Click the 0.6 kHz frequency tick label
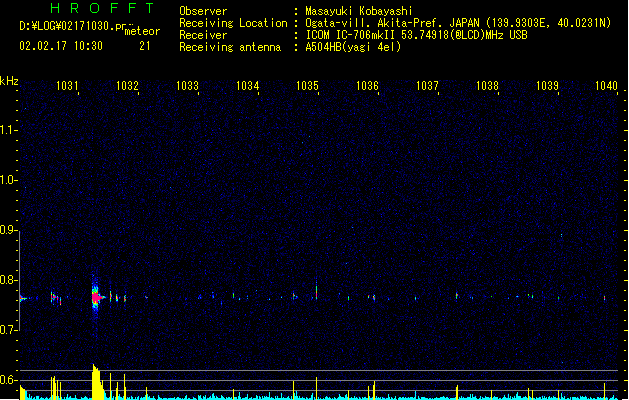 (x=8, y=380)
